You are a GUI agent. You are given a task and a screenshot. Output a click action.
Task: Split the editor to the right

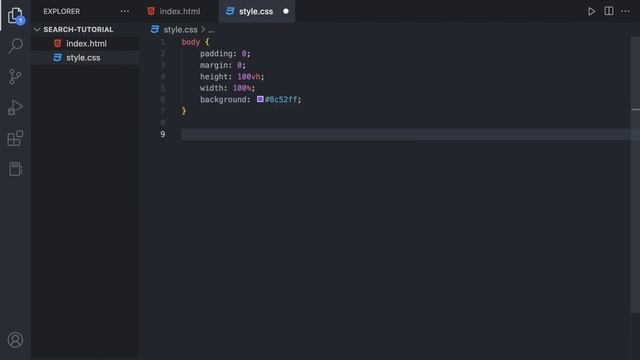click(609, 11)
